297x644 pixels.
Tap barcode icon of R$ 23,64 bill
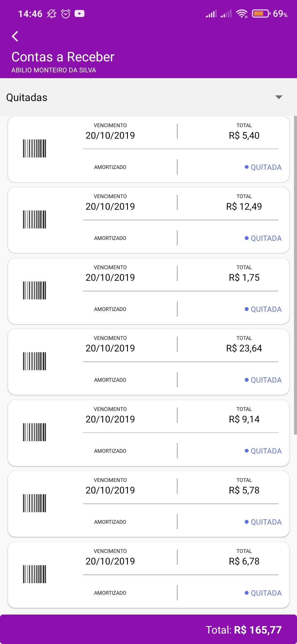34,361
